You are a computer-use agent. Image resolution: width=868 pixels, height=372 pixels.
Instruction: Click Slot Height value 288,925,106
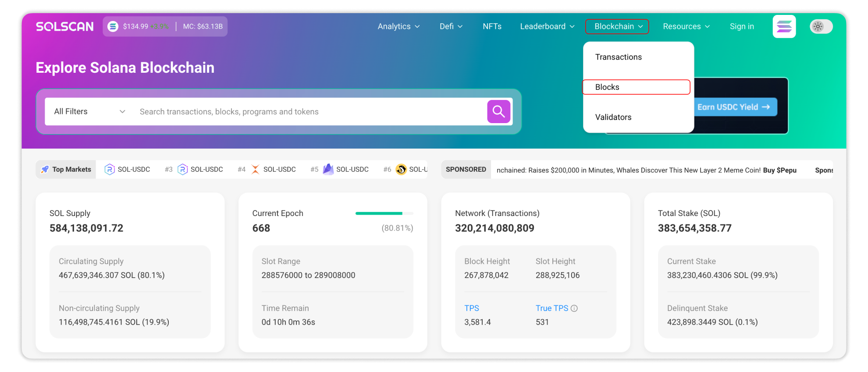(x=558, y=275)
